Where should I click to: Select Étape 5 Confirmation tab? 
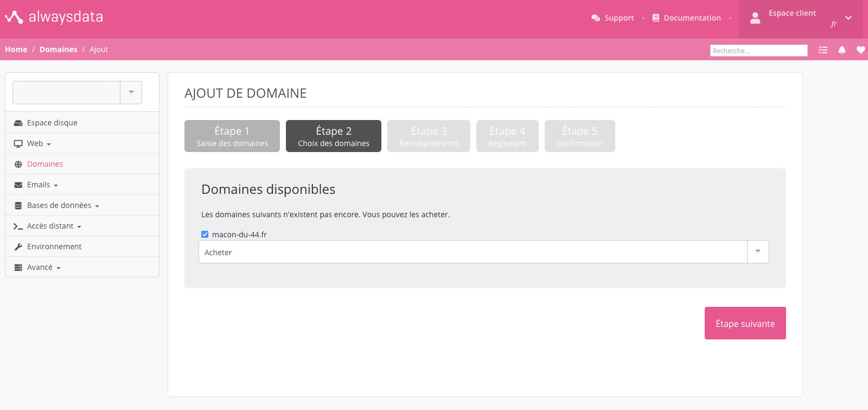580,136
